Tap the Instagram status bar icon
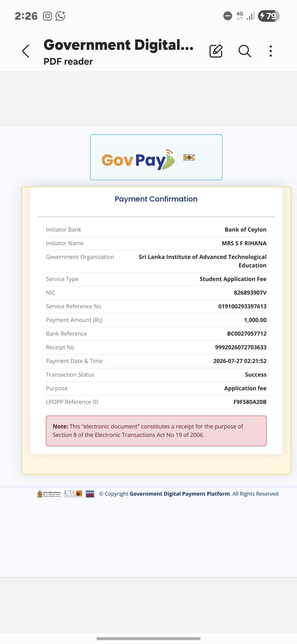Viewport: 297px width, 644px height. point(47,16)
